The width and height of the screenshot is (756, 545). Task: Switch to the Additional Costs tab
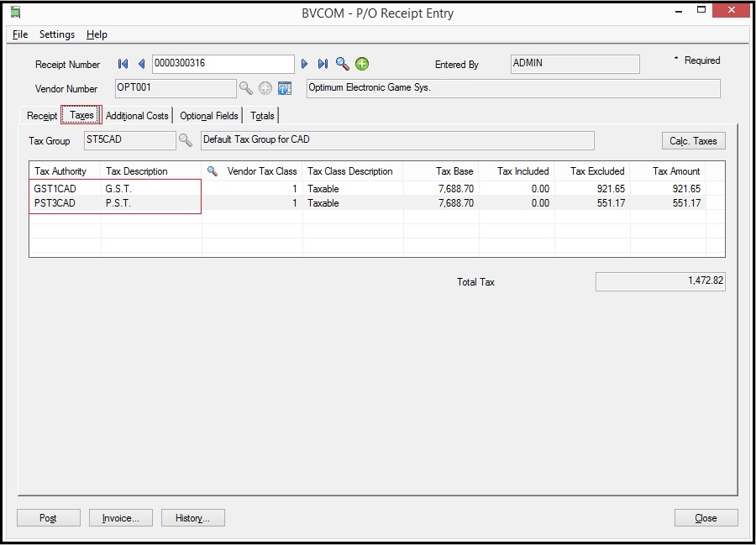coord(137,116)
